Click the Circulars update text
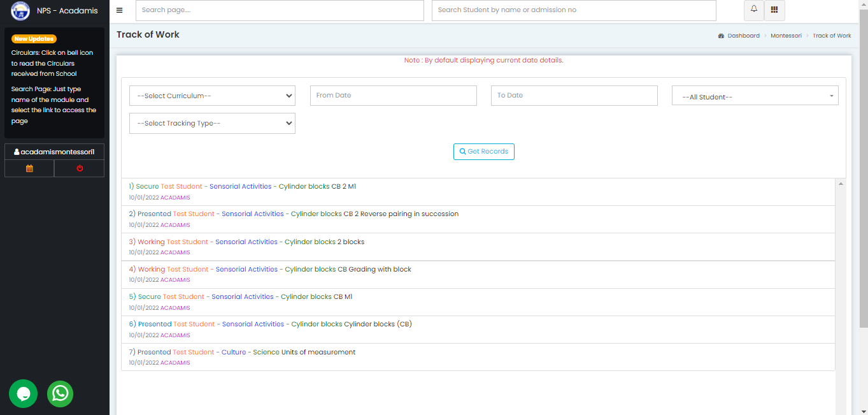This screenshot has height=415, width=868. 52,63
